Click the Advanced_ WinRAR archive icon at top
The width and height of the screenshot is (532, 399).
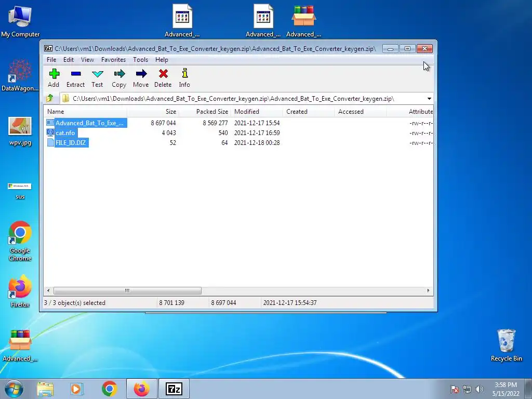click(303, 21)
